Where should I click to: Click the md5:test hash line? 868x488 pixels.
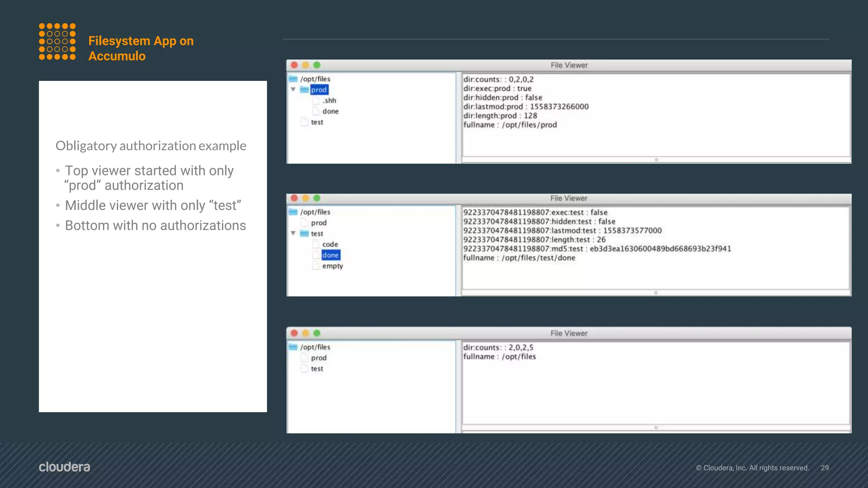[x=597, y=249]
